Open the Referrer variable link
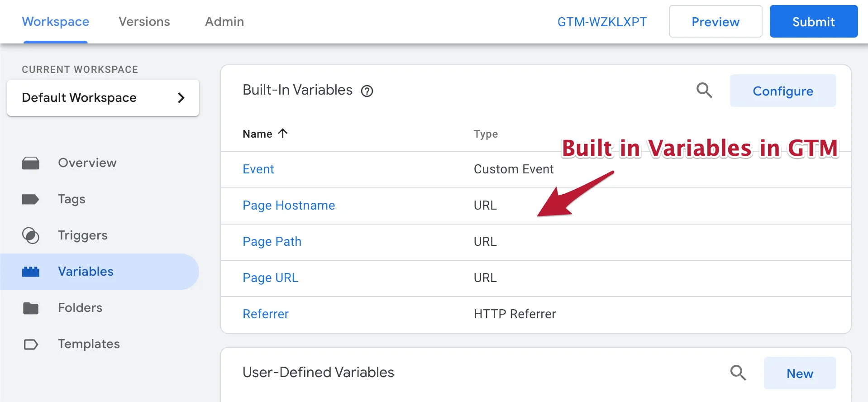Screen dimensions: 868x402 [x=266, y=314]
